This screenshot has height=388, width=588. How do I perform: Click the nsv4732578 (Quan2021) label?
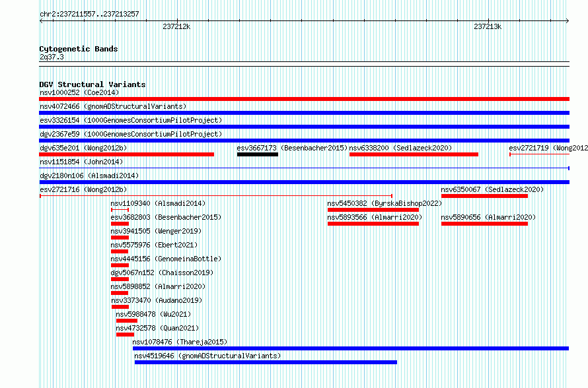click(157, 328)
